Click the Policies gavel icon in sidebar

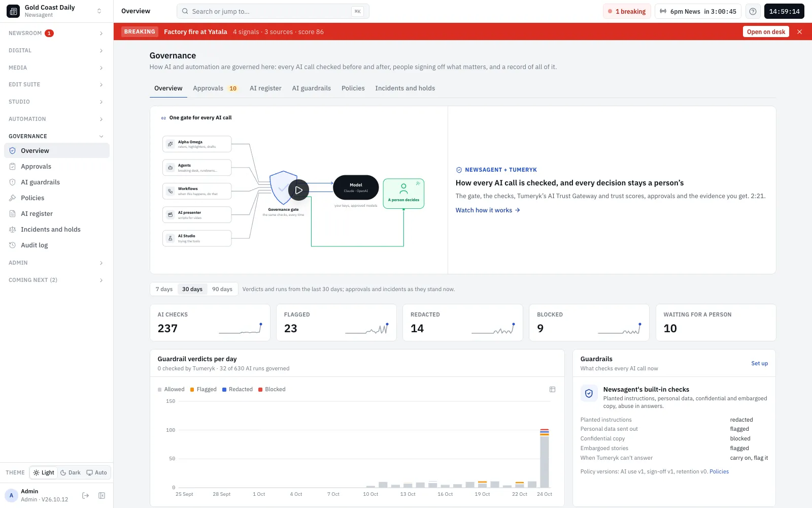tap(13, 198)
